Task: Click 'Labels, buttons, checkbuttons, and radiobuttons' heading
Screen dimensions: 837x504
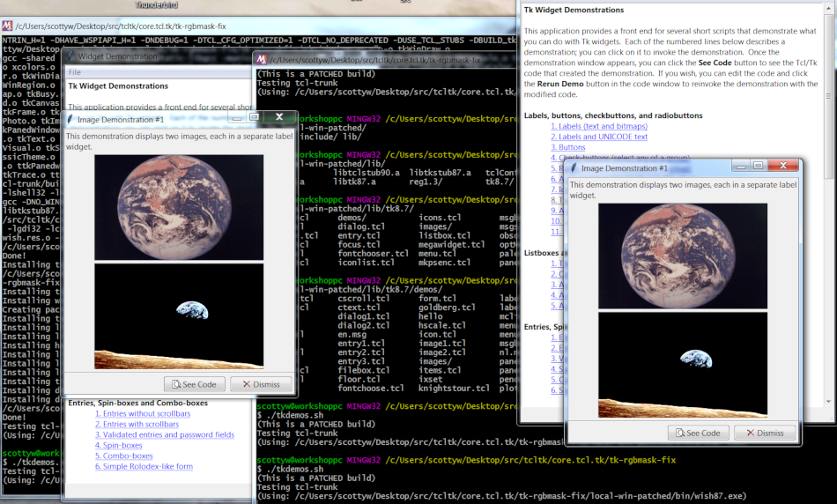Action: click(x=613, y=115)
